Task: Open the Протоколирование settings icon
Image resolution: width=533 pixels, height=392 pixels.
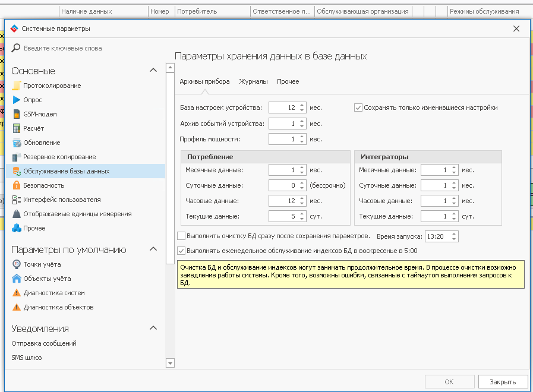Action: tap(17, 86)
